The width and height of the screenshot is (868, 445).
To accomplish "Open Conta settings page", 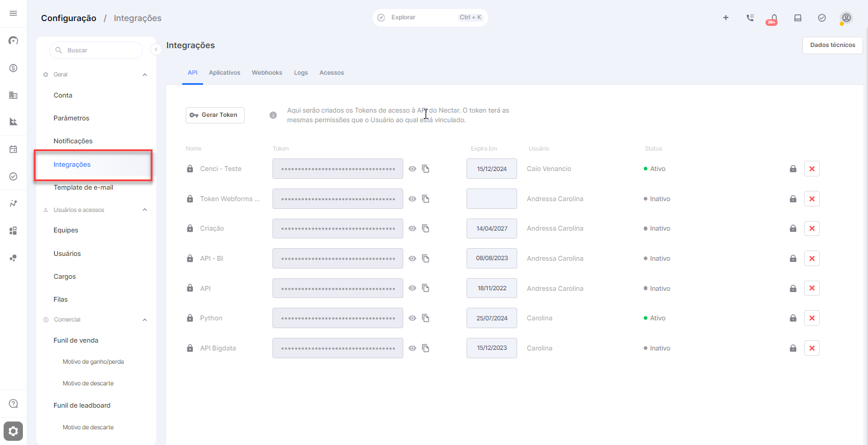I will (x=63, y=95).
